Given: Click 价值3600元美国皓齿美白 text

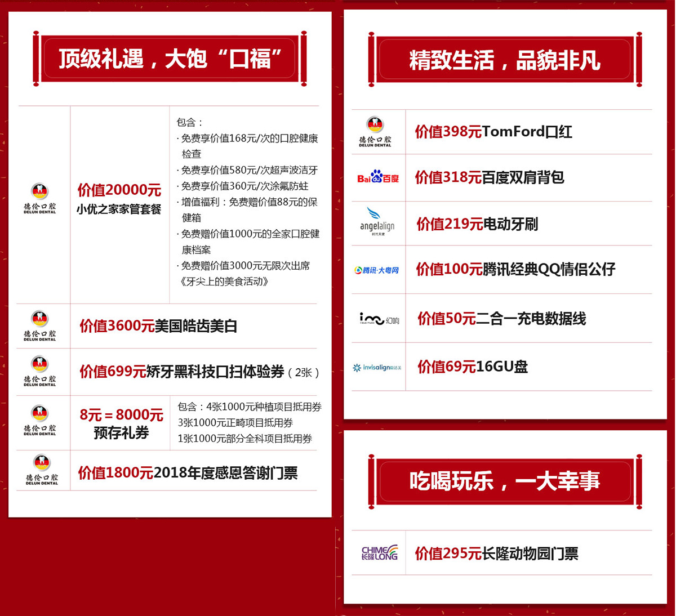Looking at the screenshot, I should point(158,326).
